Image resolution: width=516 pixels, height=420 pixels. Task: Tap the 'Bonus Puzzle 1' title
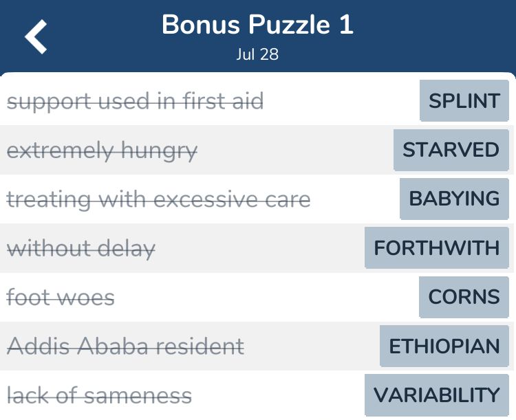[x=258, y=25]
